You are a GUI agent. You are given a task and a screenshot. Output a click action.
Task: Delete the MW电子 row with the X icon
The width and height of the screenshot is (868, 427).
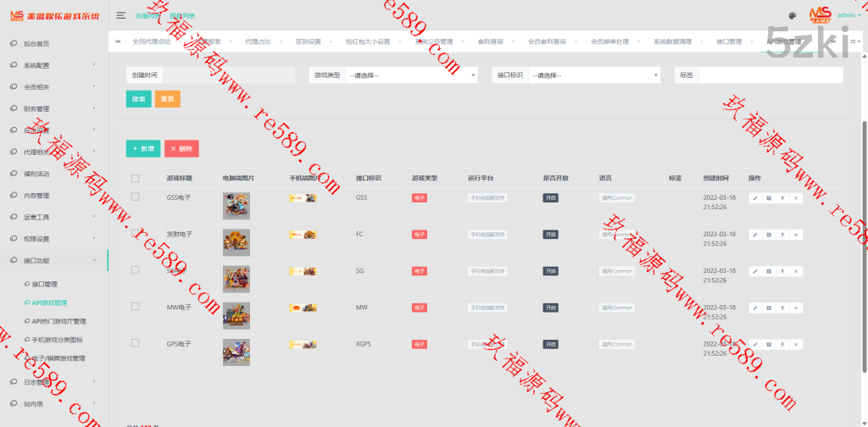coord(796,308)
